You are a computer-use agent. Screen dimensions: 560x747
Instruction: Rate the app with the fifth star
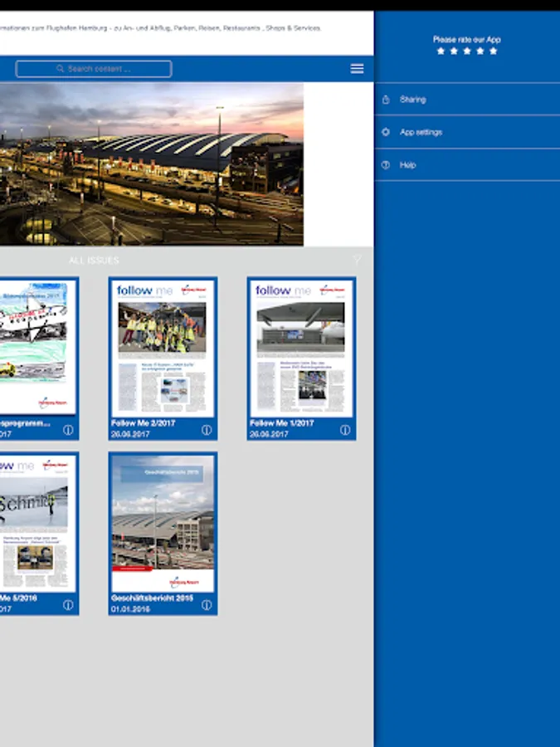(x=494, y=51)
